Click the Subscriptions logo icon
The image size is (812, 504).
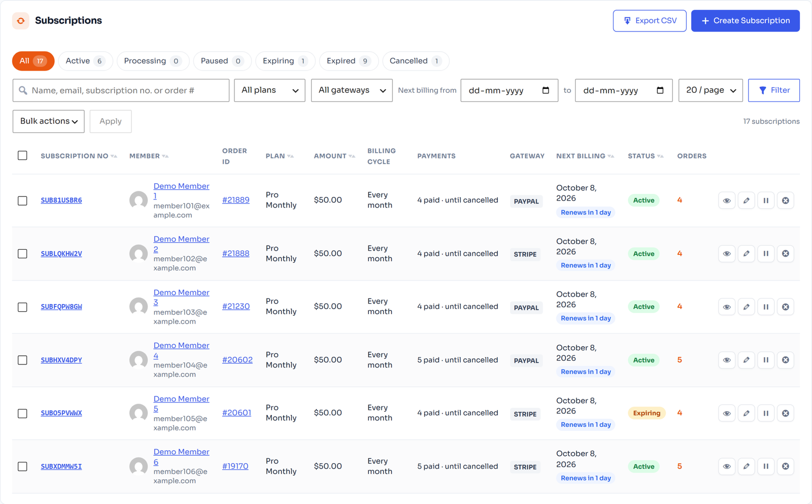point(21,21)
